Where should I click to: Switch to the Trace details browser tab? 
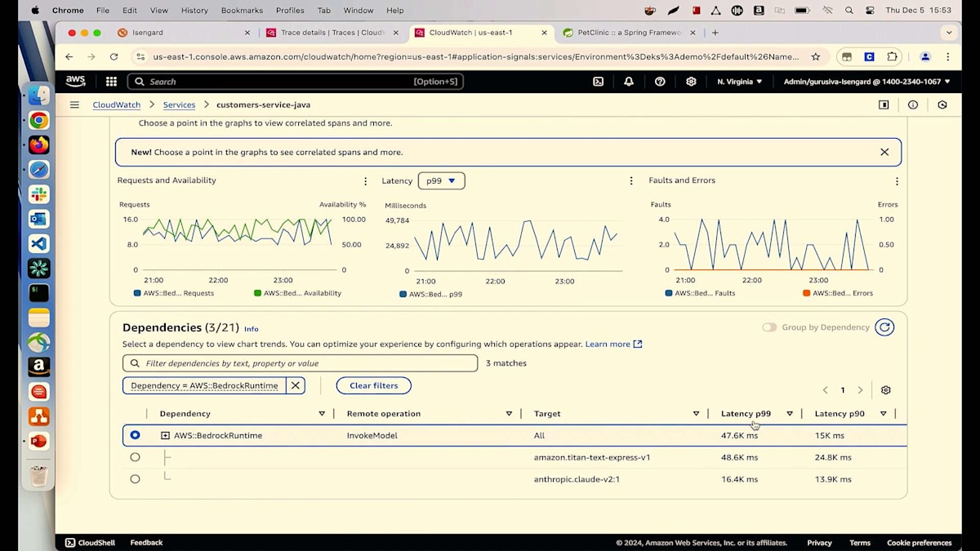click(x=332, y=33)
